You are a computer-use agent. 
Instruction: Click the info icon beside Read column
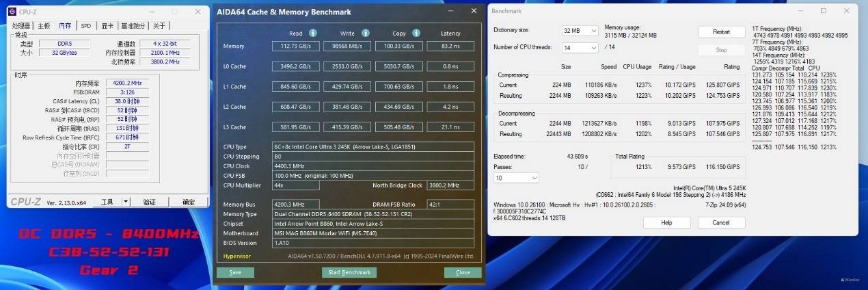point(313,33)
